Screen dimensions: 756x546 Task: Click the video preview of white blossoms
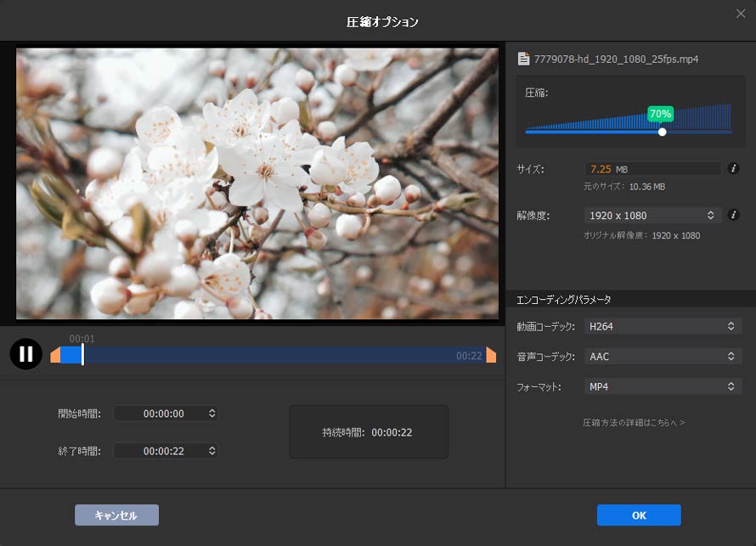(257, 183)
